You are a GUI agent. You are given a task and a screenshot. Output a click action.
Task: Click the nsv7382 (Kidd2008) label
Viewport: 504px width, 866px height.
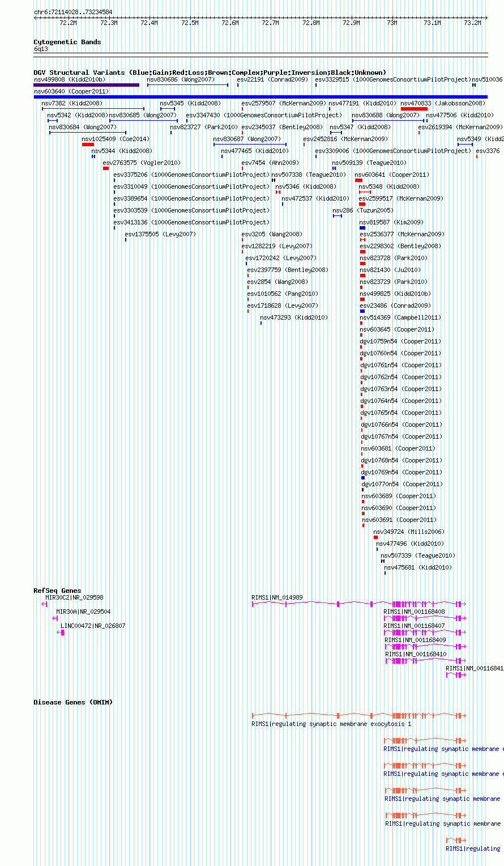point(72,103)
